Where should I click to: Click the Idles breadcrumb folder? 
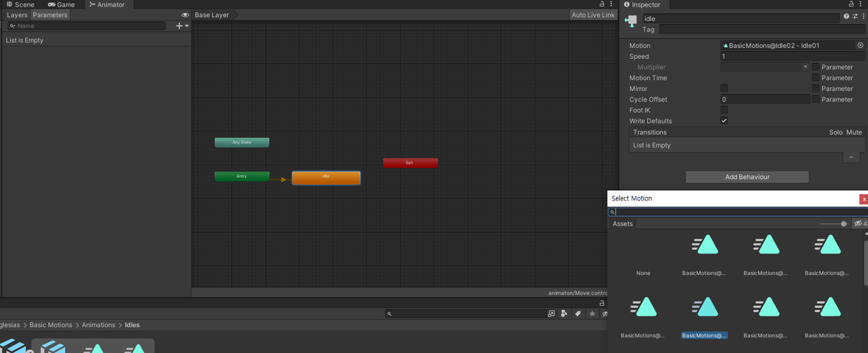[x=132, y=325]
